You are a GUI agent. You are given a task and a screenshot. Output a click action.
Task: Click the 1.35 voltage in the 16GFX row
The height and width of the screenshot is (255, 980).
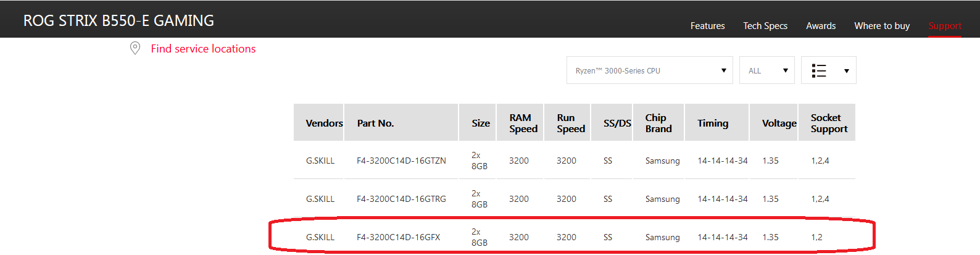[770, 237]
